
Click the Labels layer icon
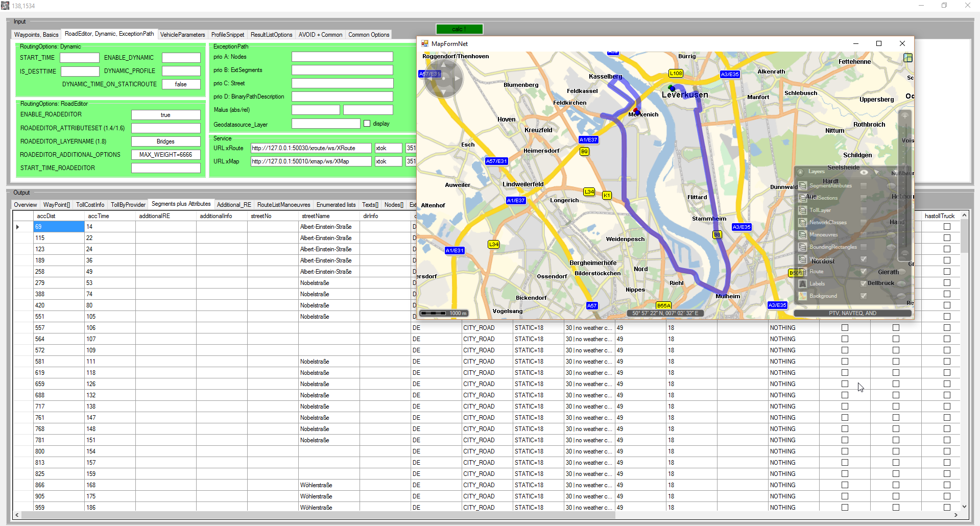(x=803, y=284)
